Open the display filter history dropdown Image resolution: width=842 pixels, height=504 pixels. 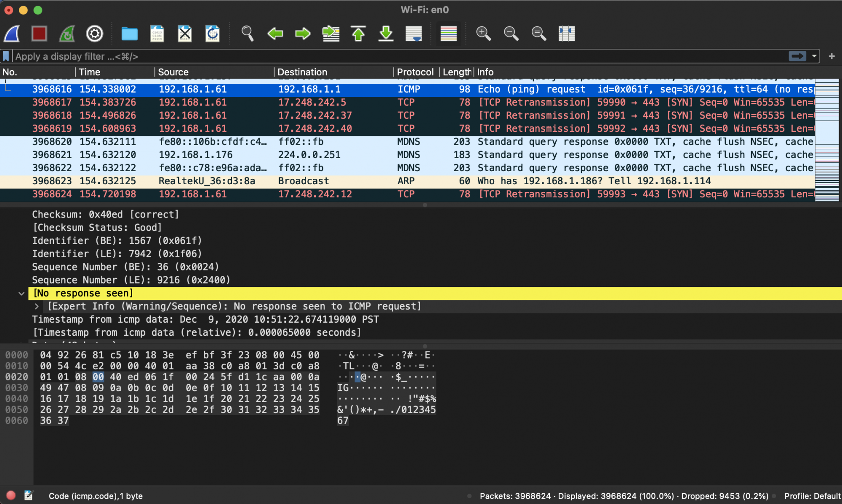[814, 56]
